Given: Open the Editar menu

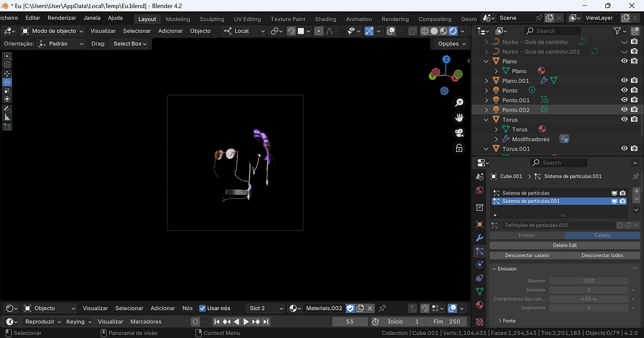Looking at the screenshot, I should (33, 18).
